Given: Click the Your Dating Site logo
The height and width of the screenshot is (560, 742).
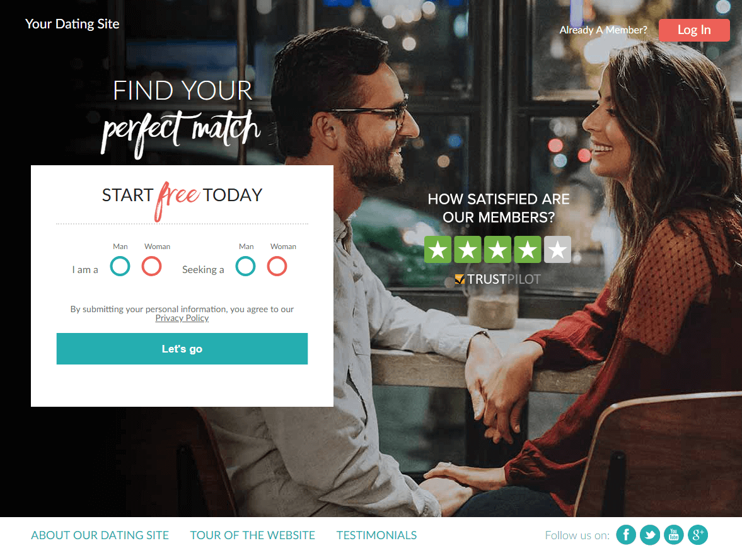Looking at the screenshot, I should click(x=72, y=24).
